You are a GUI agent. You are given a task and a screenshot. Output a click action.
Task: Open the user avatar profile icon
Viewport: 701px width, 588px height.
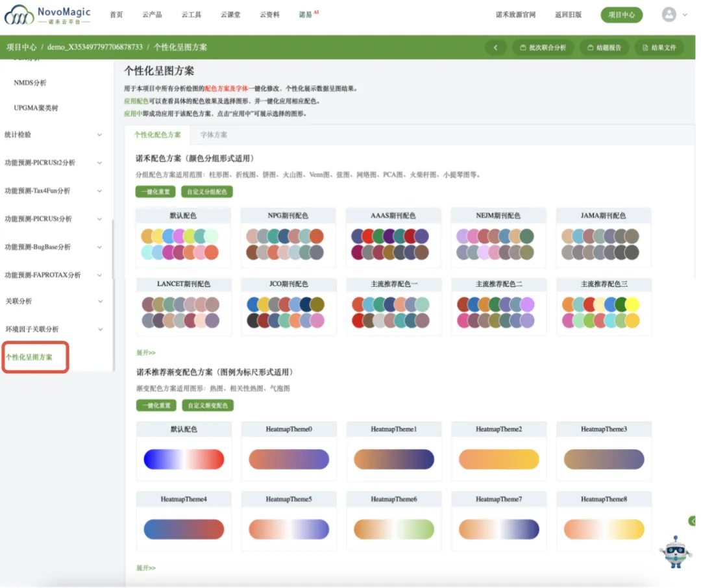(x=669, y=14)
